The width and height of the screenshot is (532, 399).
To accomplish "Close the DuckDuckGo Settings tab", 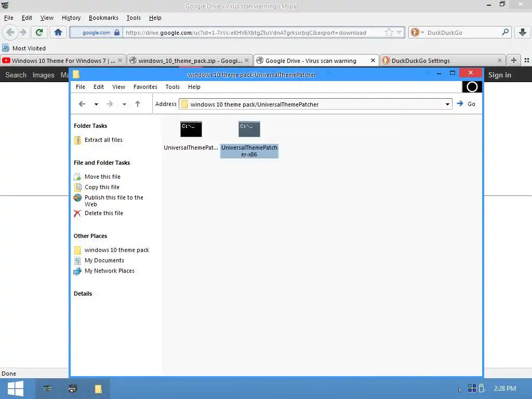I will [499, 60].
